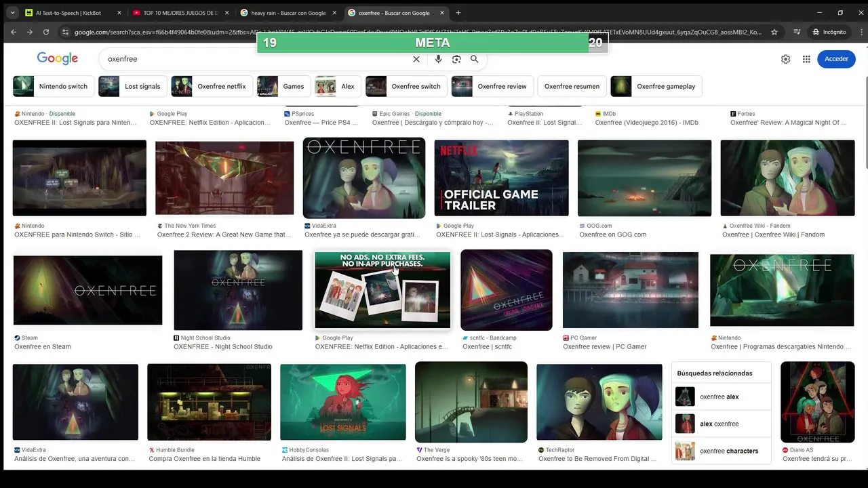
Task: Click the Google logo
Action: point(57,58)
